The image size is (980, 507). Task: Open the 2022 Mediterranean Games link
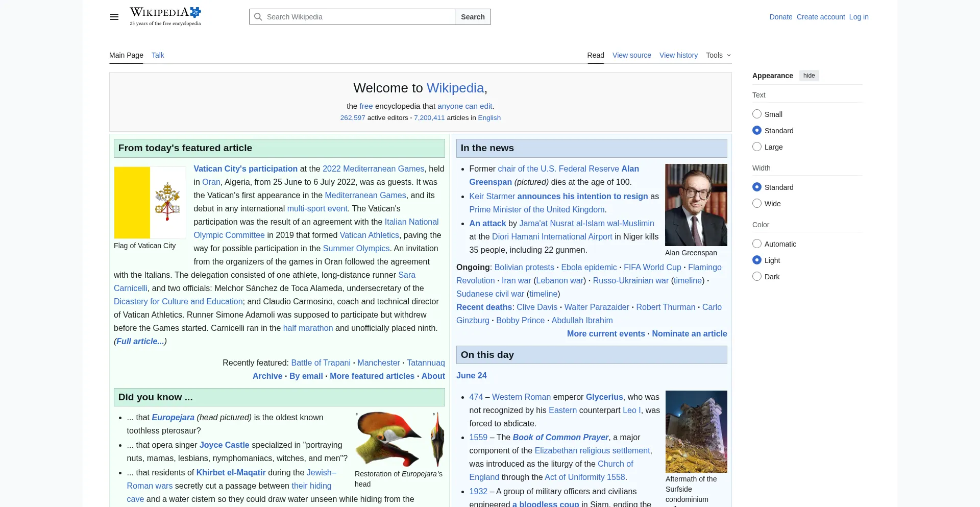[373, 168]
